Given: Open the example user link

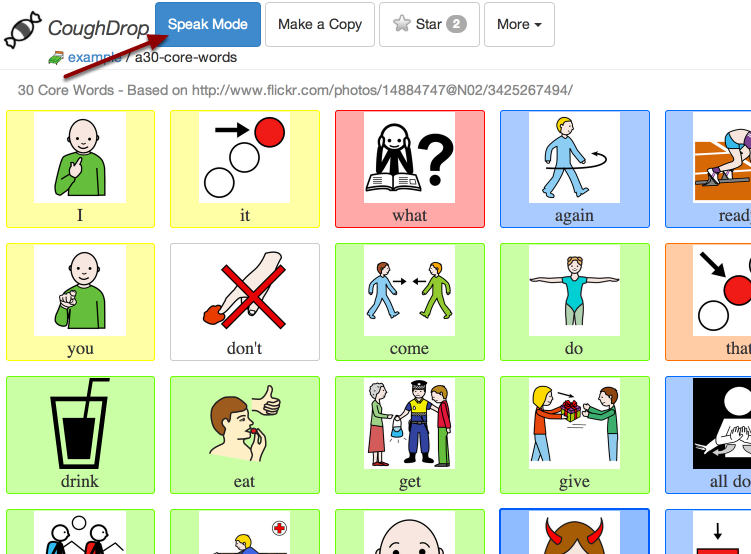Looking at the screenshot, I should tap(94, 57).
